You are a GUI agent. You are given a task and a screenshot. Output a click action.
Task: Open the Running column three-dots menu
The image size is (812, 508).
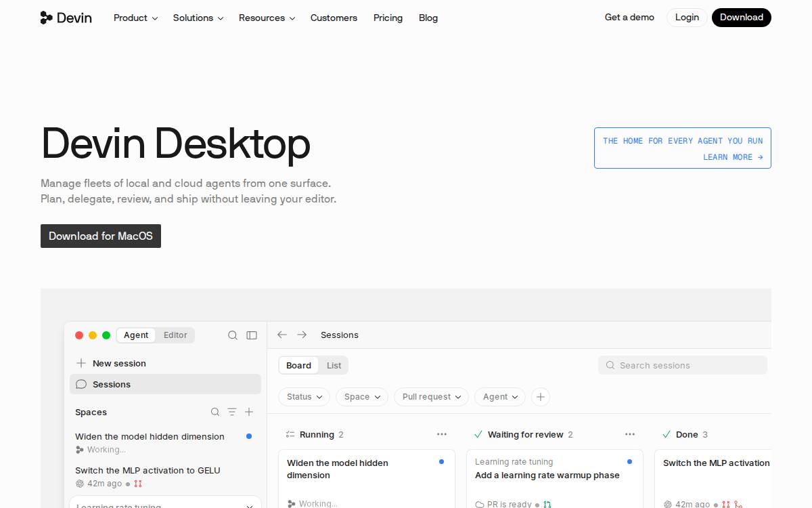(x=442, y=435)
